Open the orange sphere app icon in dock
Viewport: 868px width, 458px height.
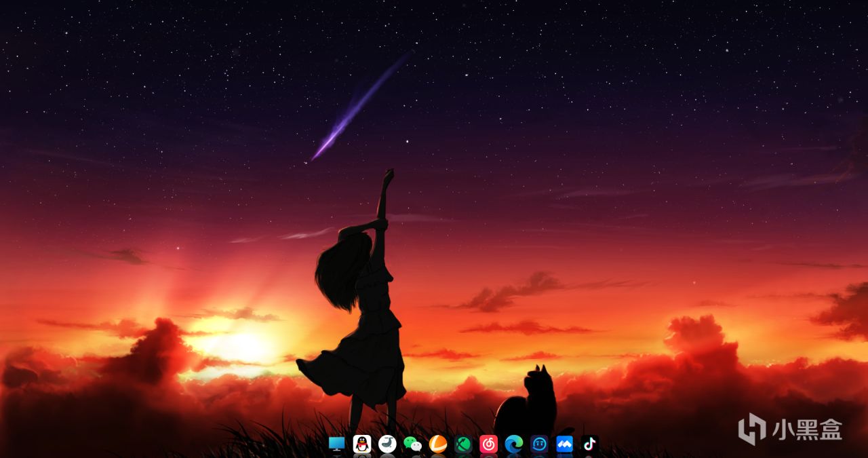point(438,444)
